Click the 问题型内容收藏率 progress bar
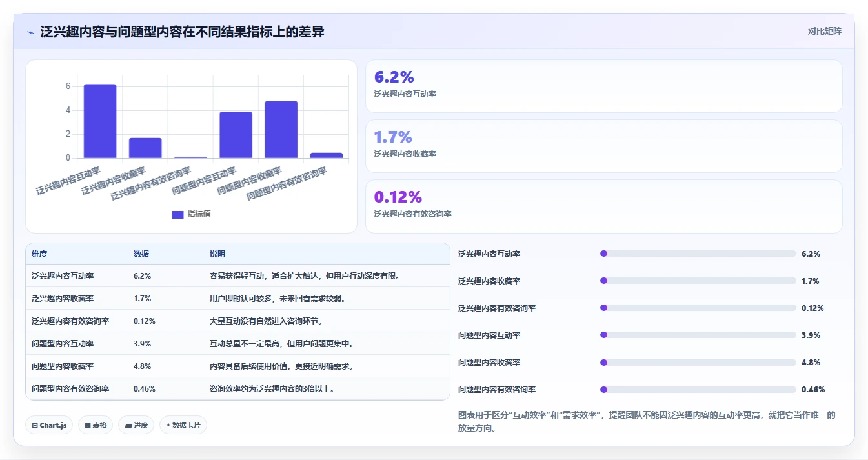This screenshot has height=460, width=868. (698, 362)
